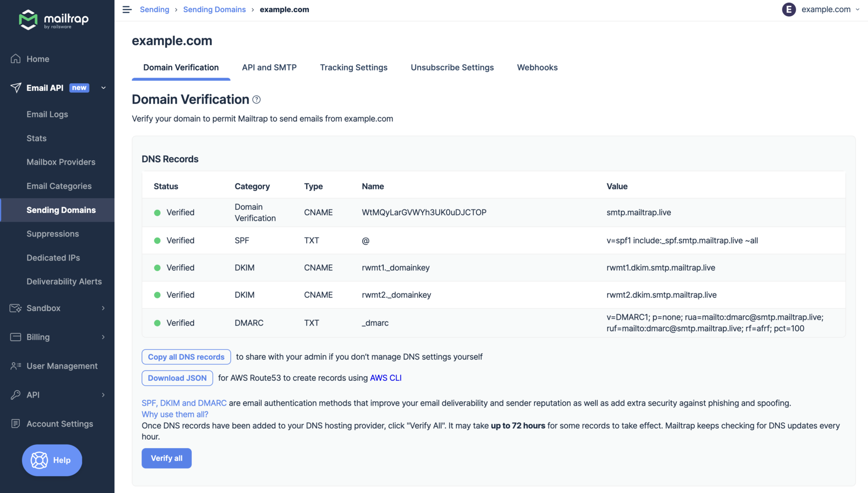Viewport: 868px width, 493px height.
Task: Open the "Why use them all?" link
Action: [x=175, y=414]
